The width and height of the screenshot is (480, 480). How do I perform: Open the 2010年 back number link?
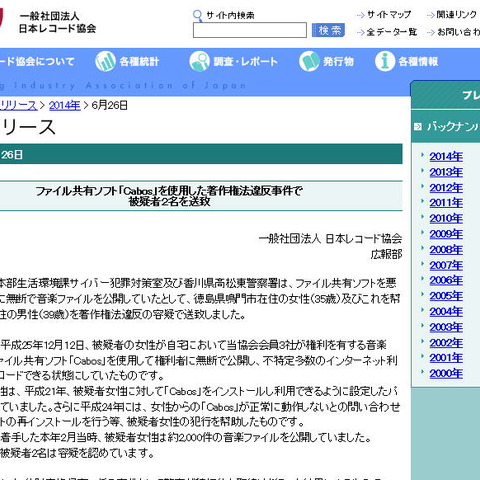[x=446, y=218]
